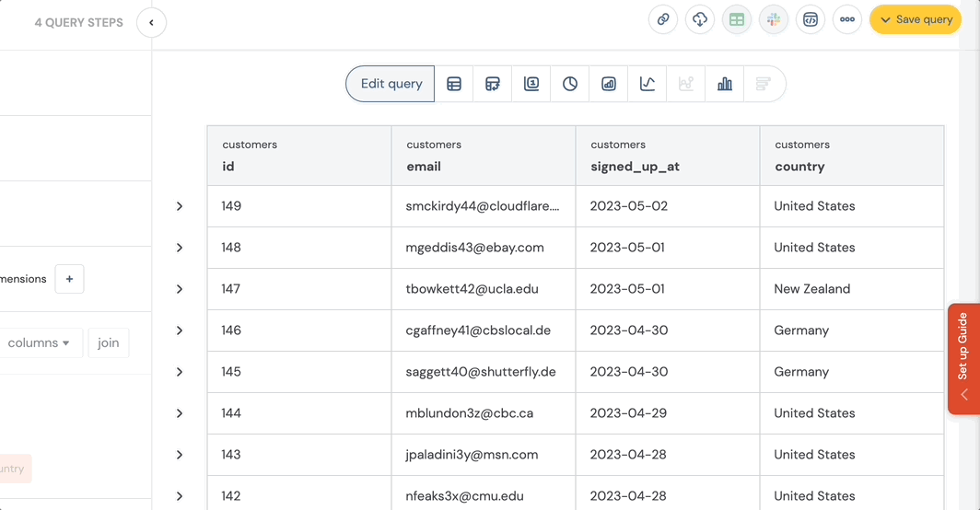Switch to the pivot table view
Screen dimensions: 980x510
click(x=493, y=84)
